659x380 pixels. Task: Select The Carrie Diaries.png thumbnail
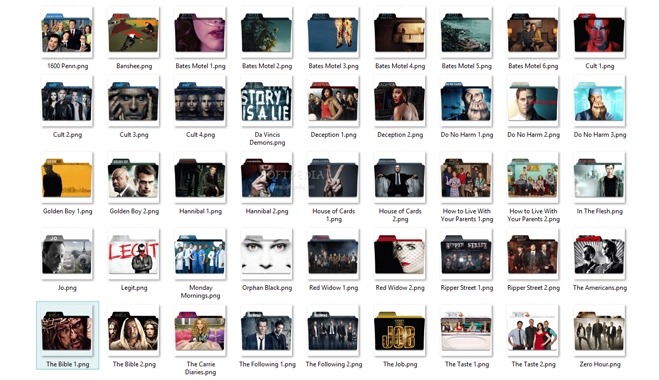[200, 331]
